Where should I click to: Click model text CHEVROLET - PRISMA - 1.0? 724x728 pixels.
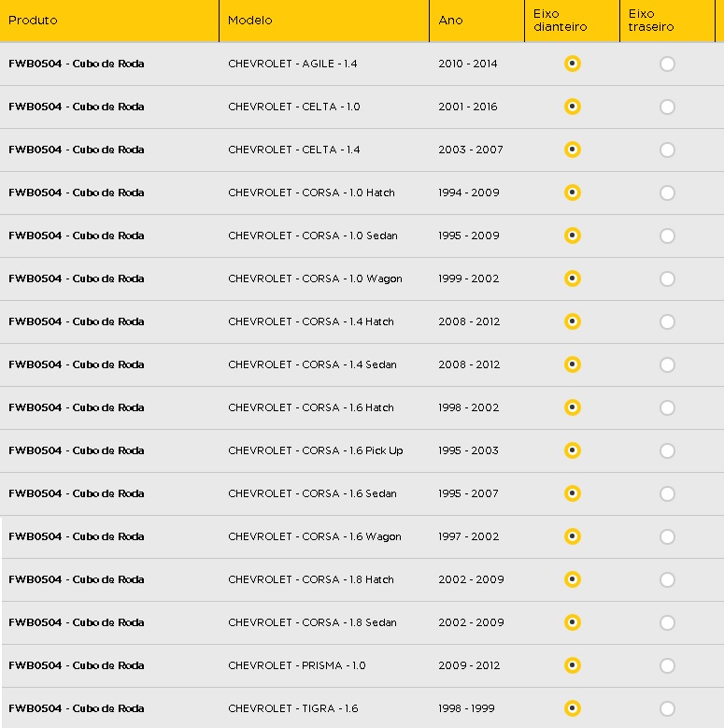point(296,665)
